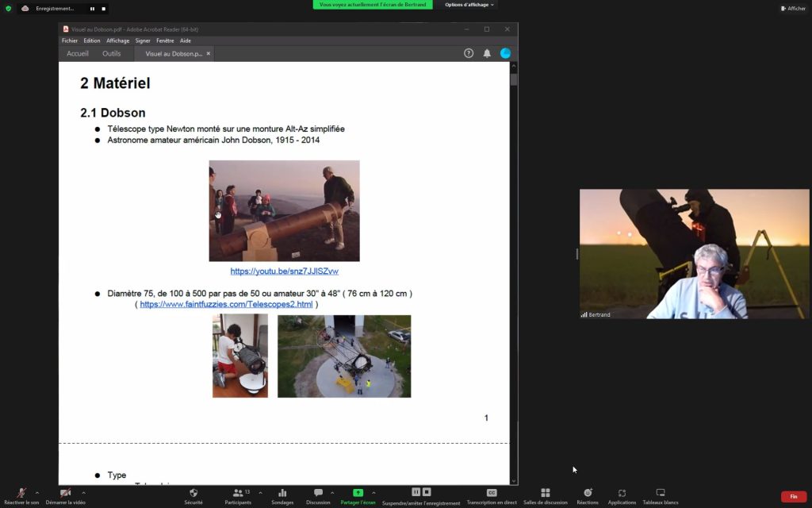The width and height of the screenshot is (812, 508).
Task: Open Acrobat help question mark icon
Action: pos(469,53)
